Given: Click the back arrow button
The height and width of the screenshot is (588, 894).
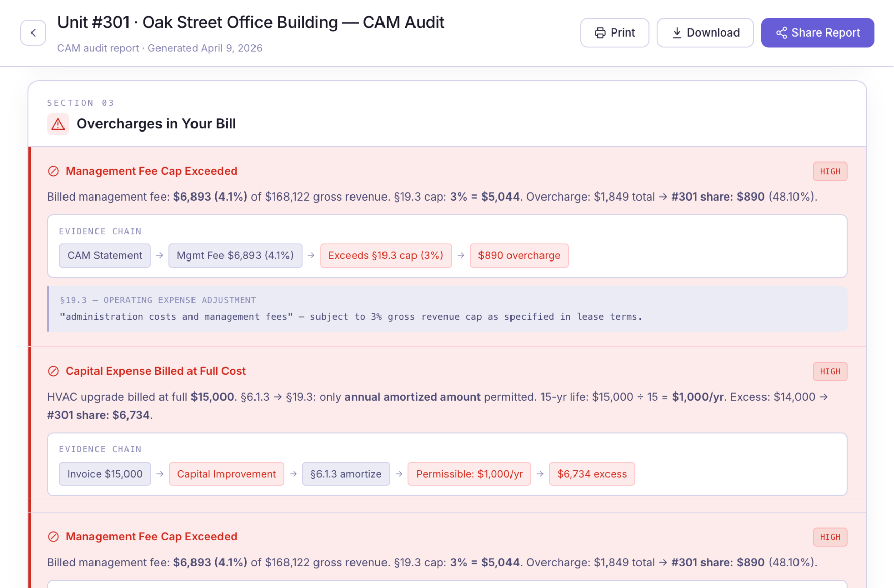Looking at the screenshot, I should pyautogui.click(x=33, y=33).
